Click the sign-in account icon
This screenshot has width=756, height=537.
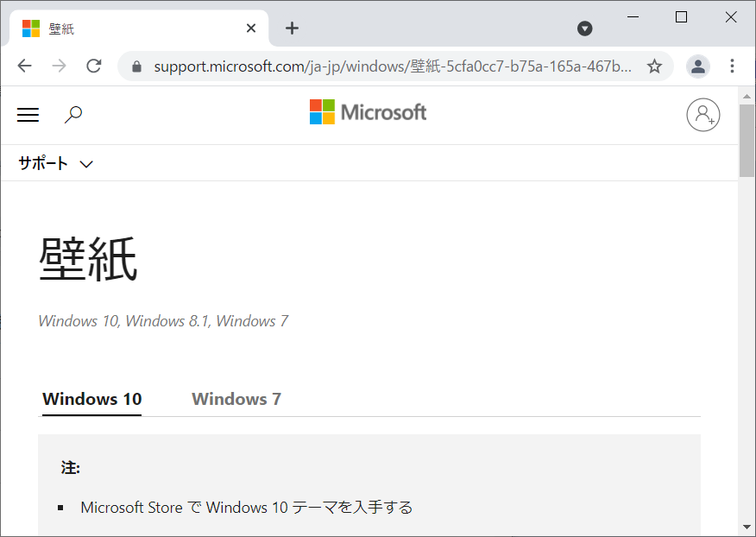[703, 115]
